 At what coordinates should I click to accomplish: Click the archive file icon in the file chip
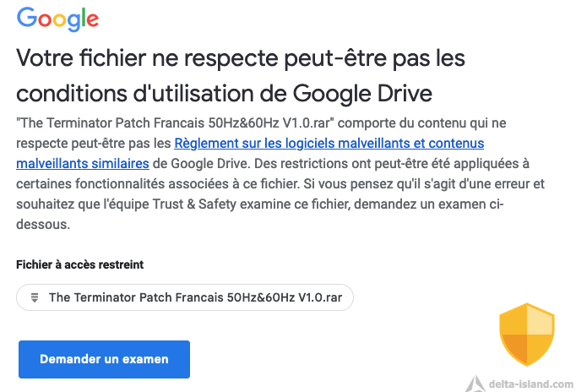[35, 297]
